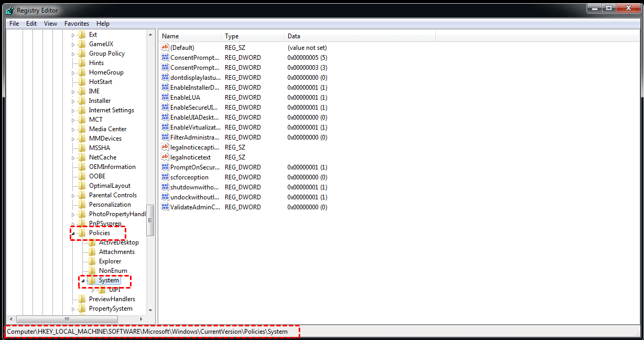Expand the UIPI tree node
Viewport: 644px width, 340px height.
tap(93, 290)
